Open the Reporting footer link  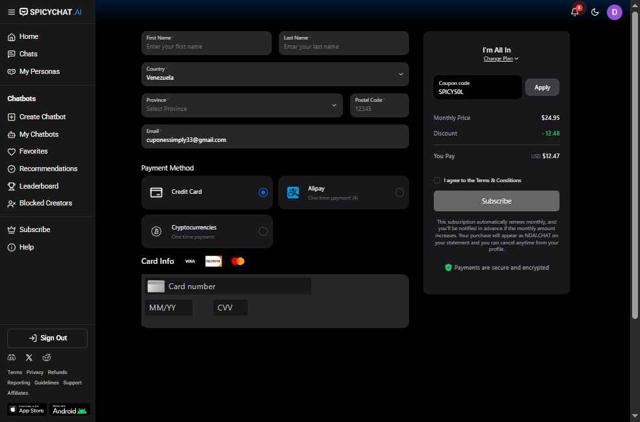19,383
